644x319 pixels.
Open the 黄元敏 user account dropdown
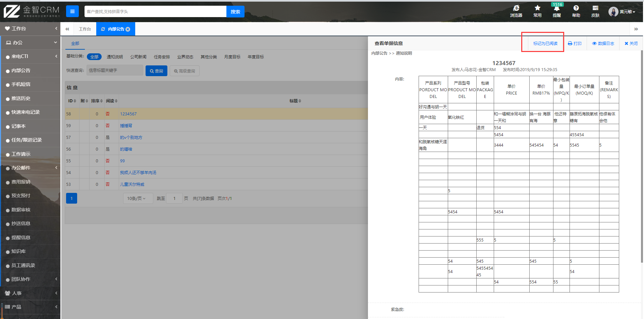tap(627, 11)
